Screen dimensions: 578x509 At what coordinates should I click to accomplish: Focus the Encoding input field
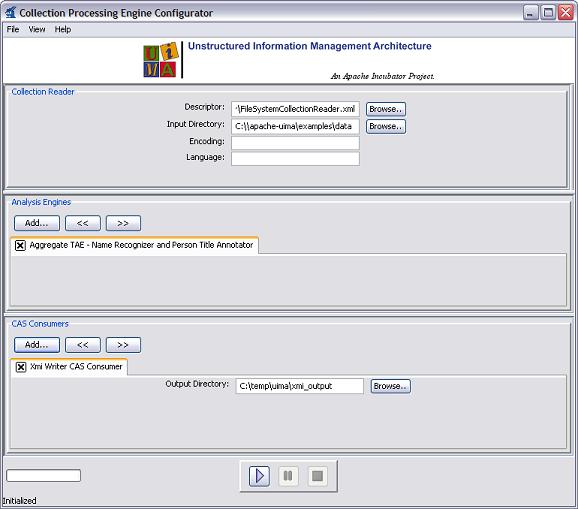pyautogui.click(x=295, y=143)
